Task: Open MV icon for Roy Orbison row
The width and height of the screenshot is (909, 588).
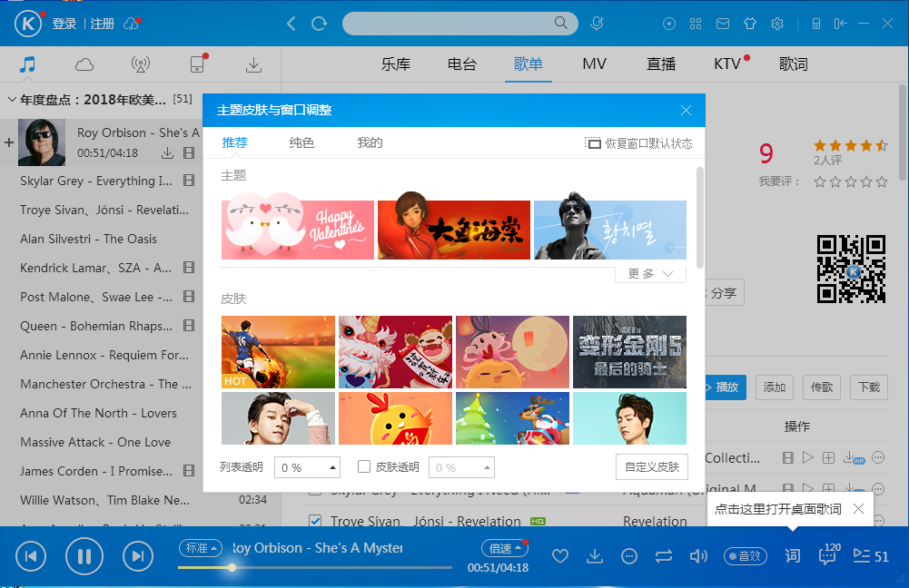Action: [x=188, y=153]
